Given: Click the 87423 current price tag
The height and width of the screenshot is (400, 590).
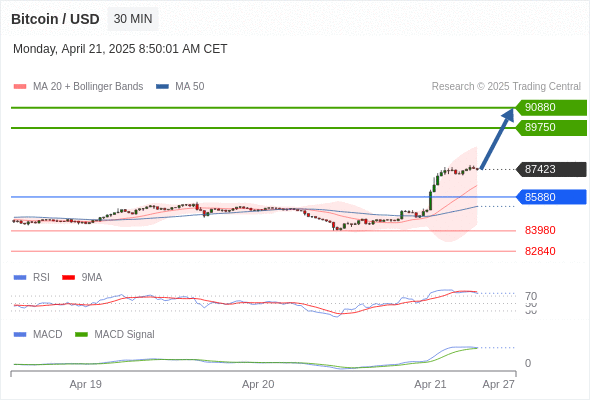Looking at the screenshot, I should [x=551, y=169].
